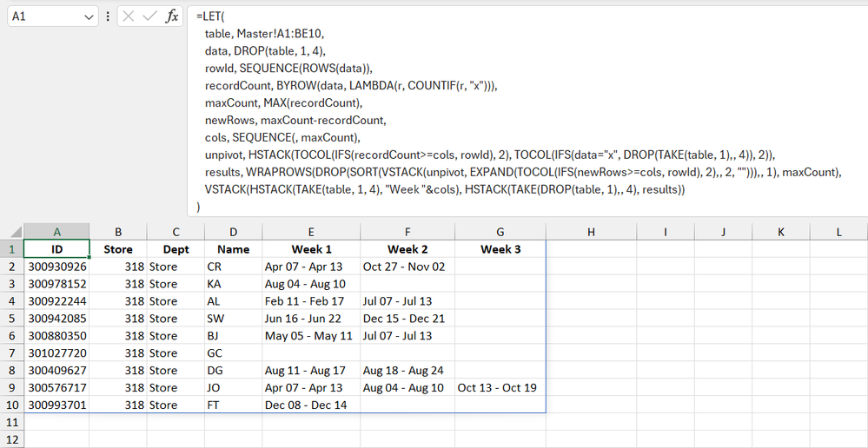Click the name cell KA

coord(233,284)
